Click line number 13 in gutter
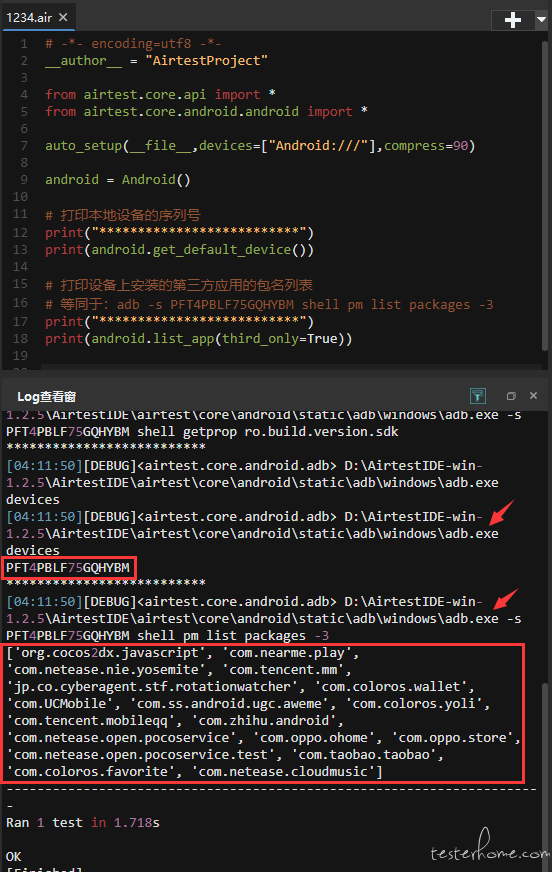Screen dimensions: 552x872 pos(20,250)
